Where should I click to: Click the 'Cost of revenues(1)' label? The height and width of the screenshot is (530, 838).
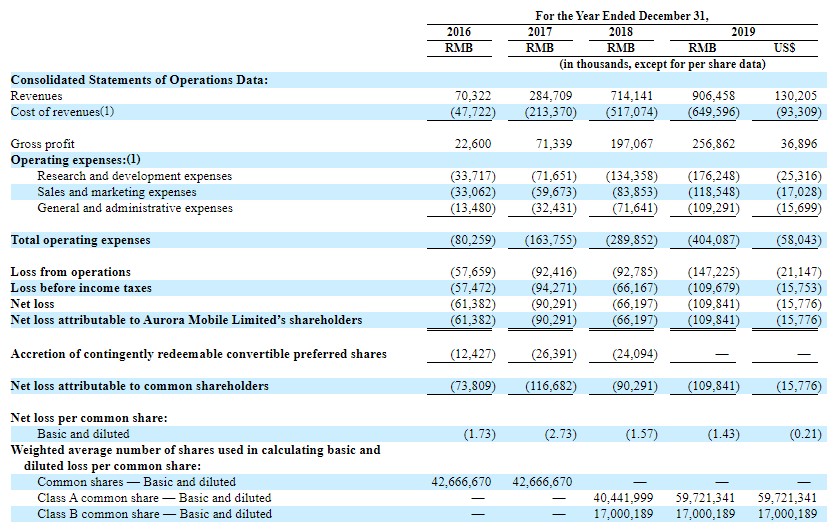(x=62, y=112)
